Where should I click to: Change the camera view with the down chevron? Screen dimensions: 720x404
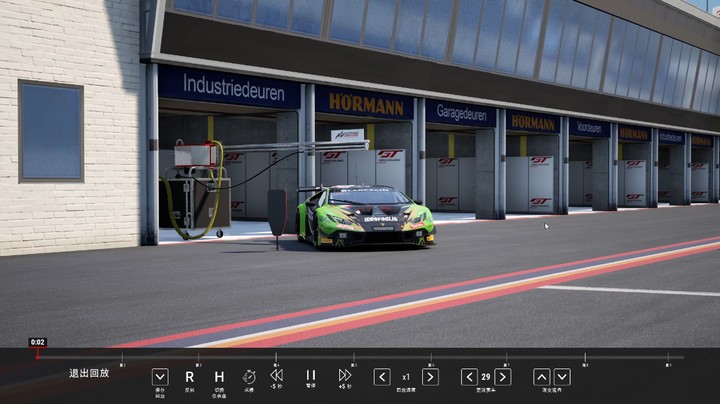tap(562, 377)
